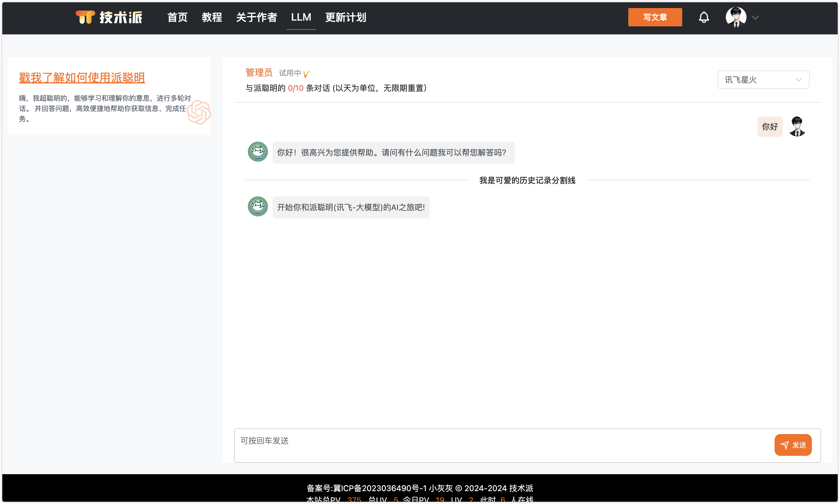Click the orange V badge near 试用中

306,74
